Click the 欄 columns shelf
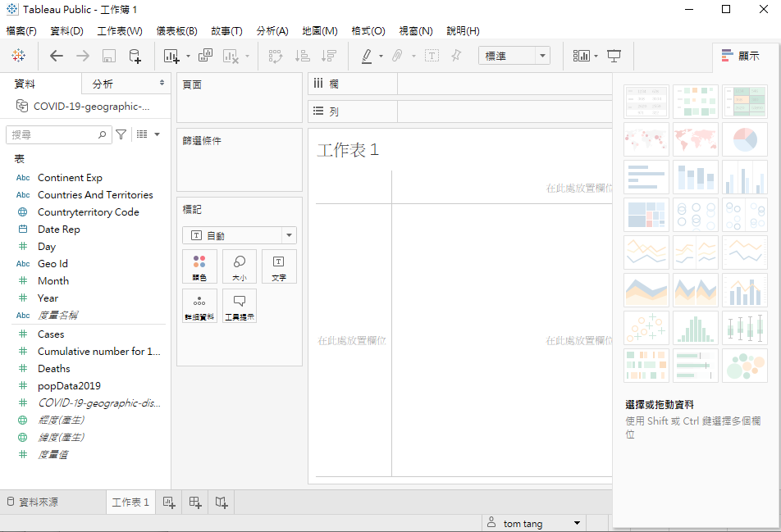 (x=460, y=84)
